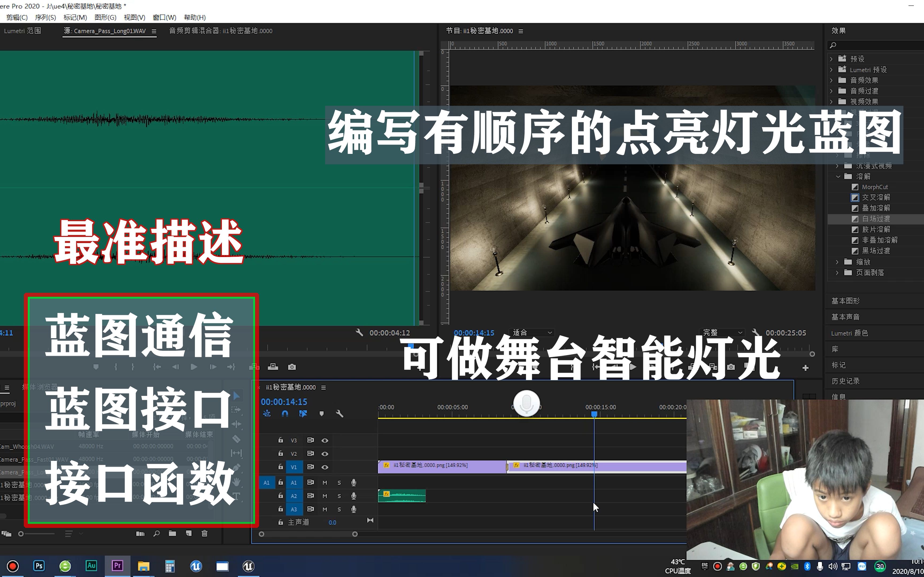Open the ii1秘密基地.0000 timeline panel menu
924x577 pixels.
tap(324, 387)
